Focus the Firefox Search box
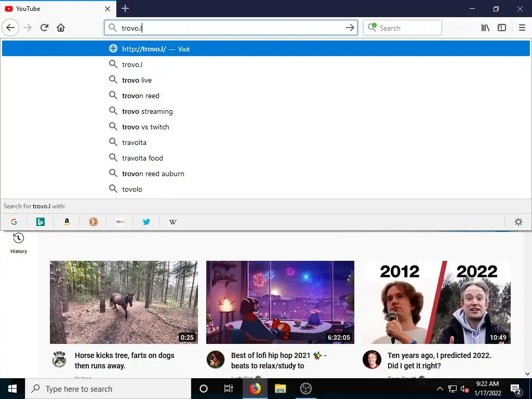This screenshot has width=532, height=399. point(403,28)
